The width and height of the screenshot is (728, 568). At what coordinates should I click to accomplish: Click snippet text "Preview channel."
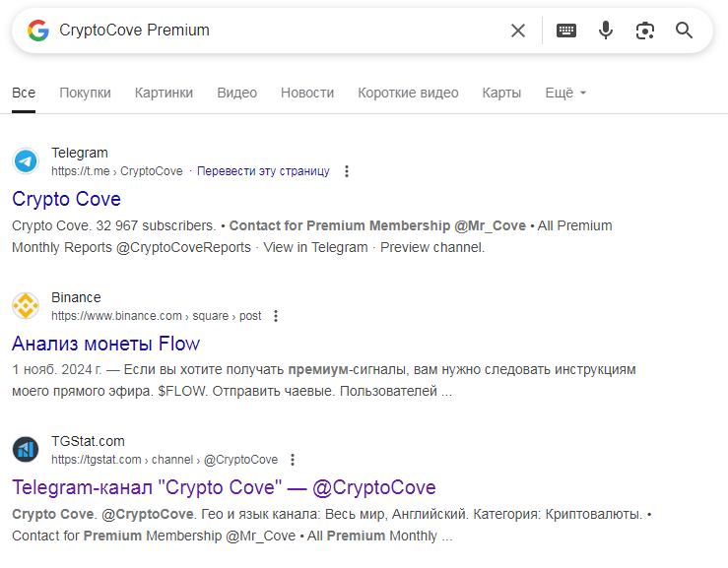(432, 248)
